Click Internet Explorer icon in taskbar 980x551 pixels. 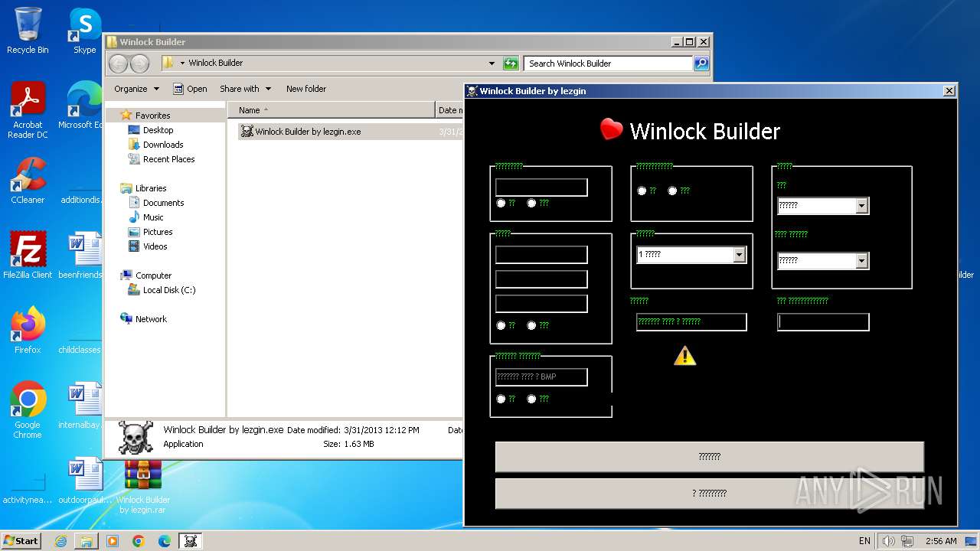click(60, 541)
